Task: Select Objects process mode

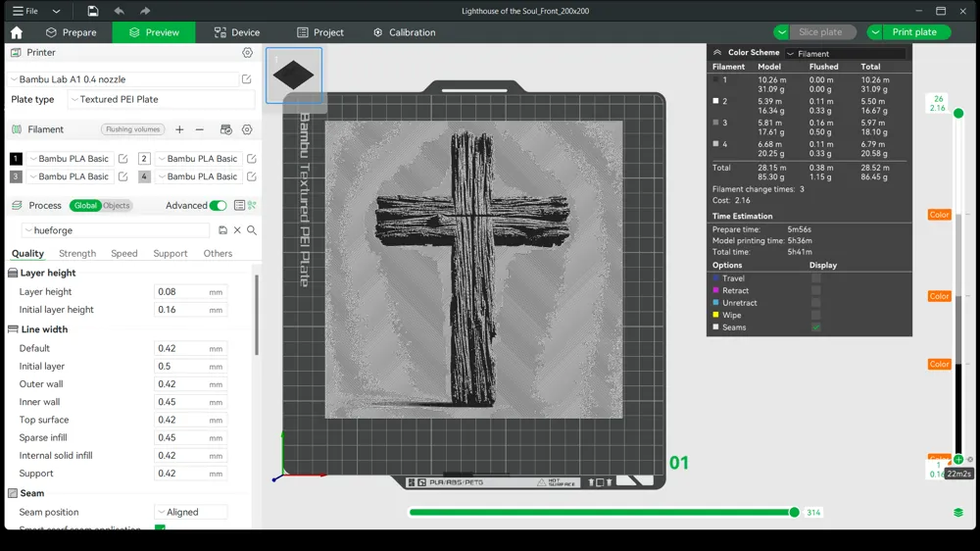Action: [x=117, y=205]
